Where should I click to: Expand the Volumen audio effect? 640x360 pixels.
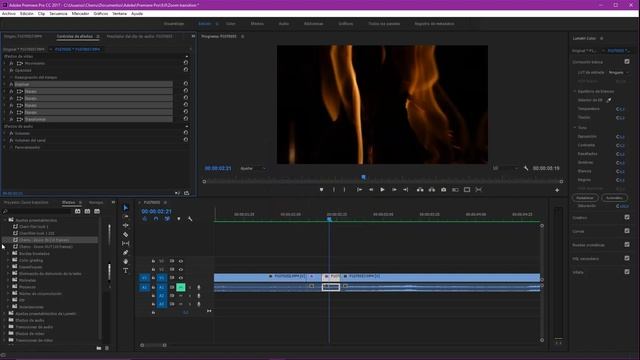click(4, 133)
